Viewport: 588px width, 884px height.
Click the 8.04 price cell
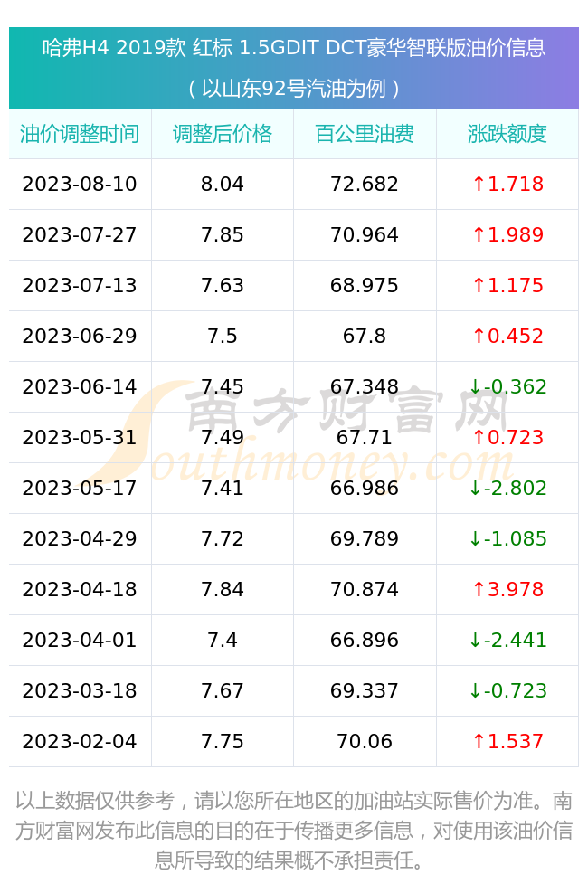[x=223, y=185]
